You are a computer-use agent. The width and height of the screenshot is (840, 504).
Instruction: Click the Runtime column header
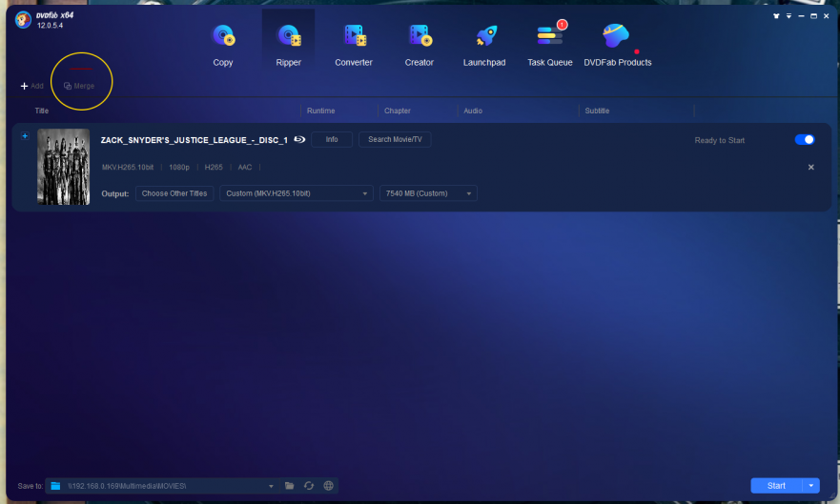(x=321, y=111)
